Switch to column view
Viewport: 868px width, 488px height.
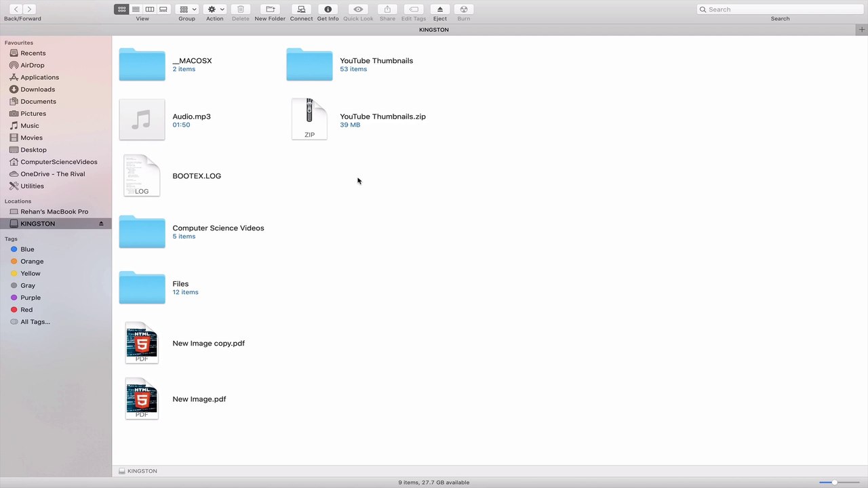pos(150,9)
